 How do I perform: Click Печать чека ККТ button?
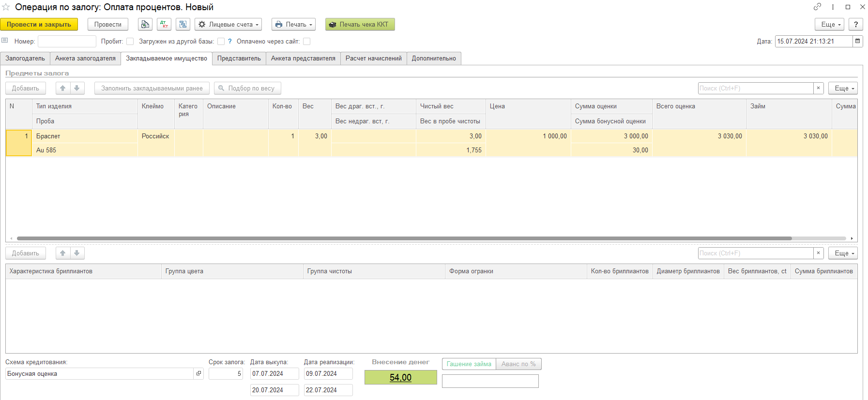(360, 24)
